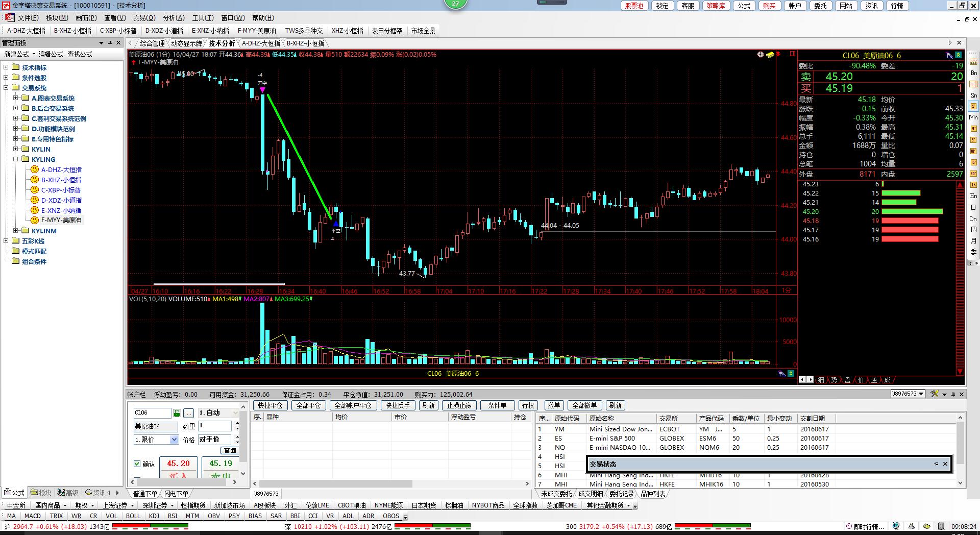Open the F-MYY-美原油 smiley formula

[x=61, y=220]
